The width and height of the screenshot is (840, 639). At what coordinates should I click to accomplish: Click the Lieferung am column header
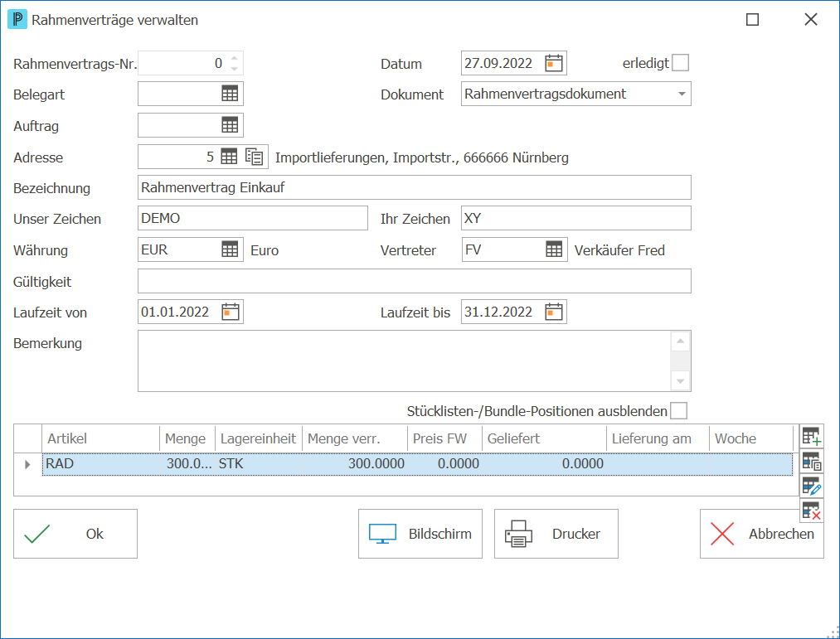(658, 438)
